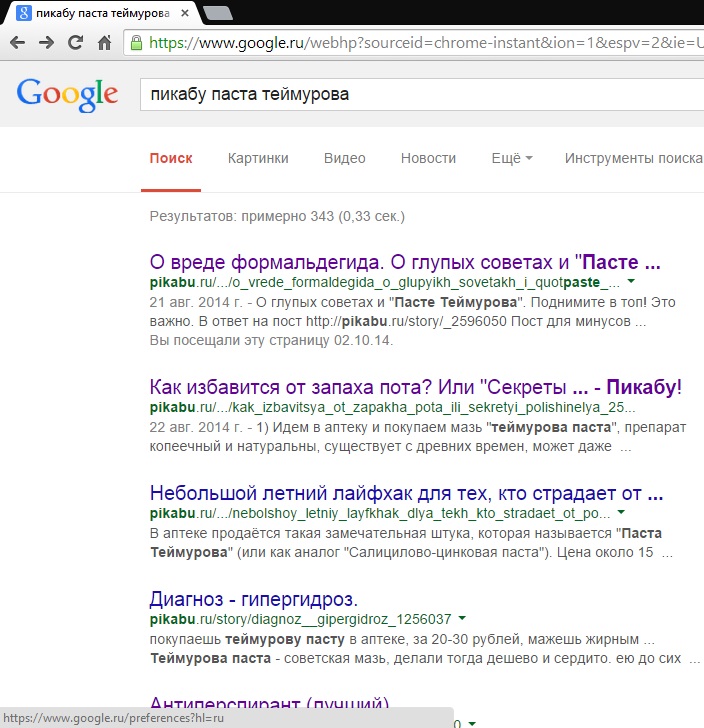704x728 pixels.
Task: Click the Google favicon on the active tab
Action: coord(20,13)
